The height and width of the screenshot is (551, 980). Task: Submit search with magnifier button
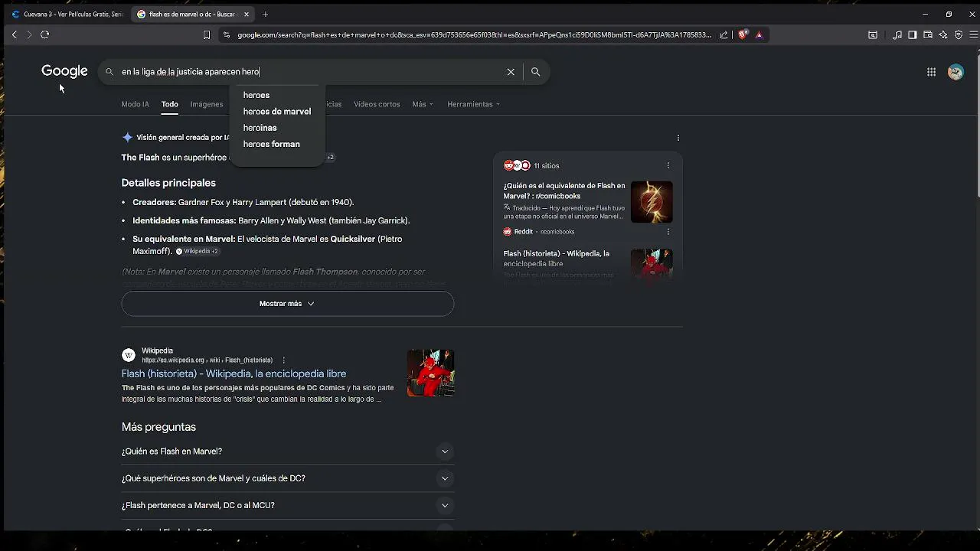tap(535, 72)
